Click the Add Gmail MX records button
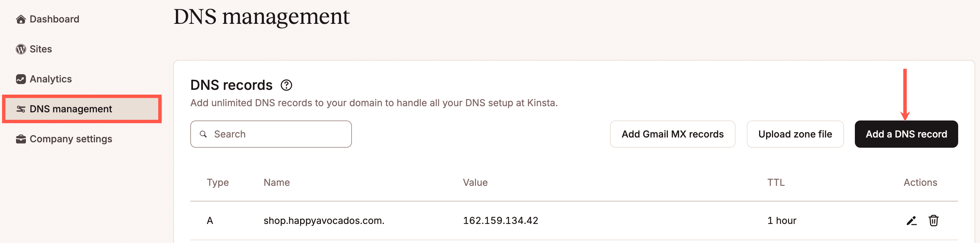The image size is (980, 243). [x=672, y=134]
